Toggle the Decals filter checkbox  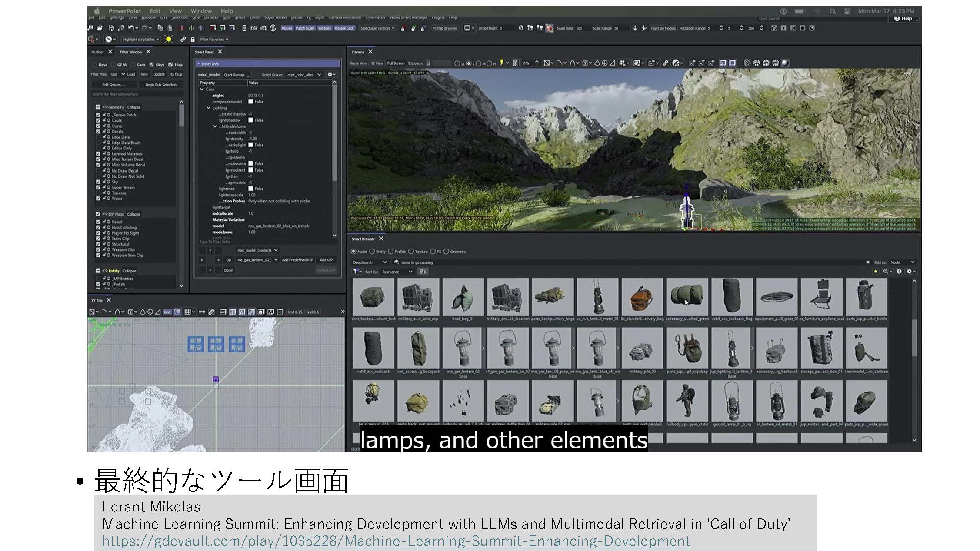(98, 131)
